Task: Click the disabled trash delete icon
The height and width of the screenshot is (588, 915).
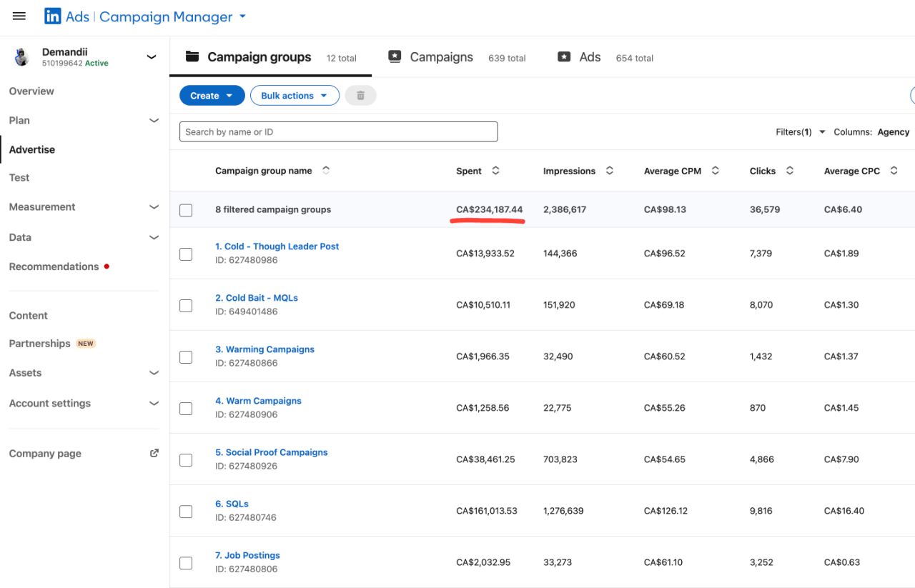Action: [360, 96]
